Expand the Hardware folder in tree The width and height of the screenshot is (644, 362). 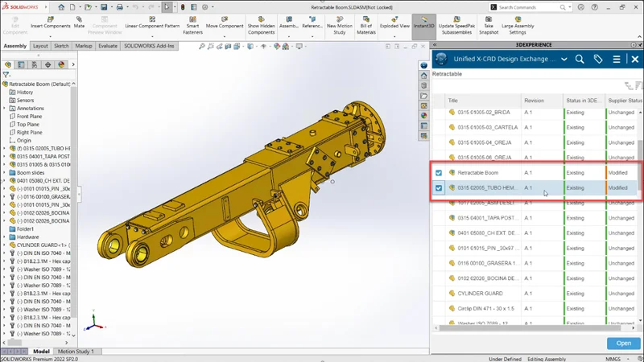[5, 237]
